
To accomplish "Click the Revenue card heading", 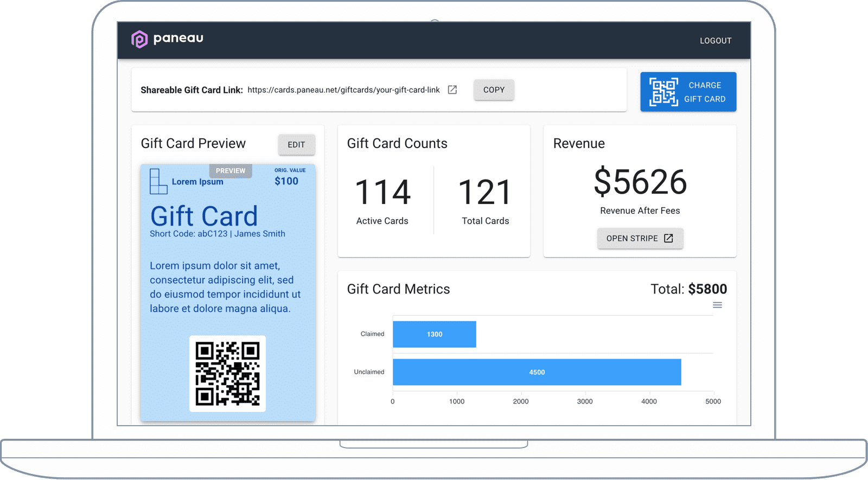I will click(579, 143).
